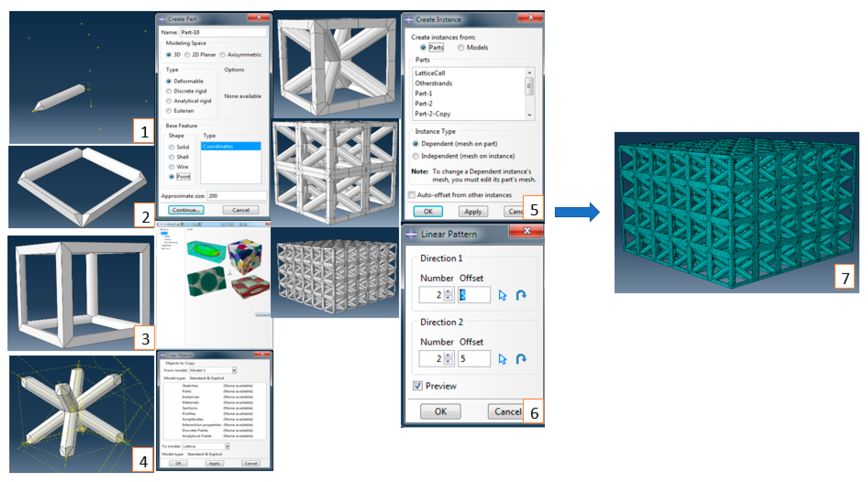Screen dimensions: 868x482
Task: Toggle the Preview checkbox
Action: pyautogui.click(x=418, y=386)
